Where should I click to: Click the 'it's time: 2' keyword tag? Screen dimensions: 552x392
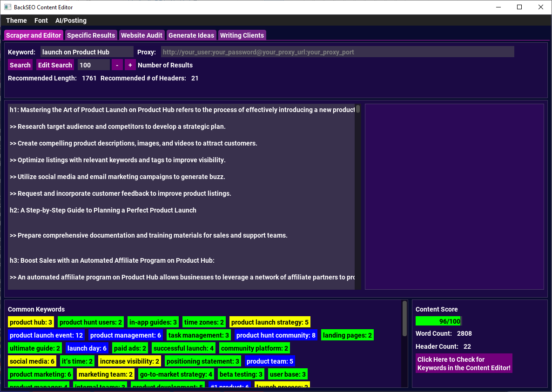click(77, 361)
